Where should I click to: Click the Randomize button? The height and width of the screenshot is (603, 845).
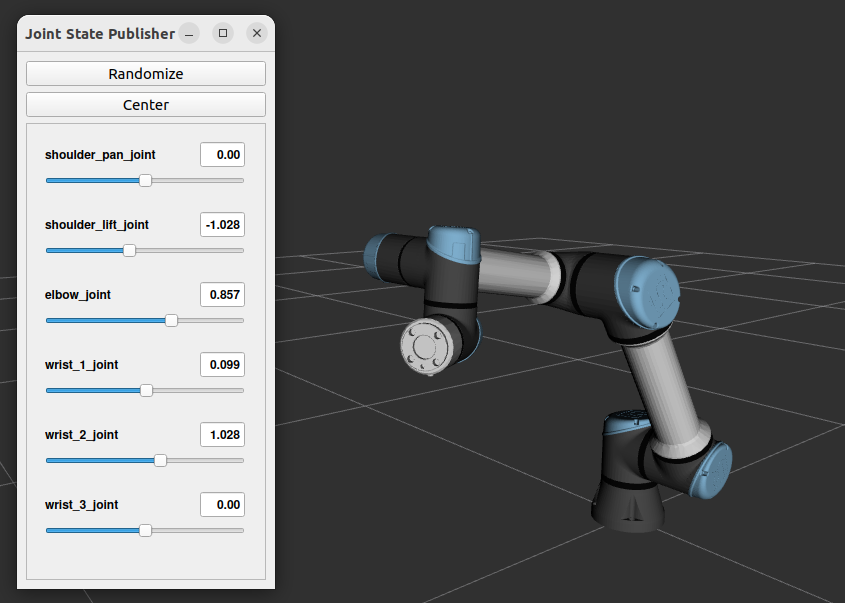(145, 74)
